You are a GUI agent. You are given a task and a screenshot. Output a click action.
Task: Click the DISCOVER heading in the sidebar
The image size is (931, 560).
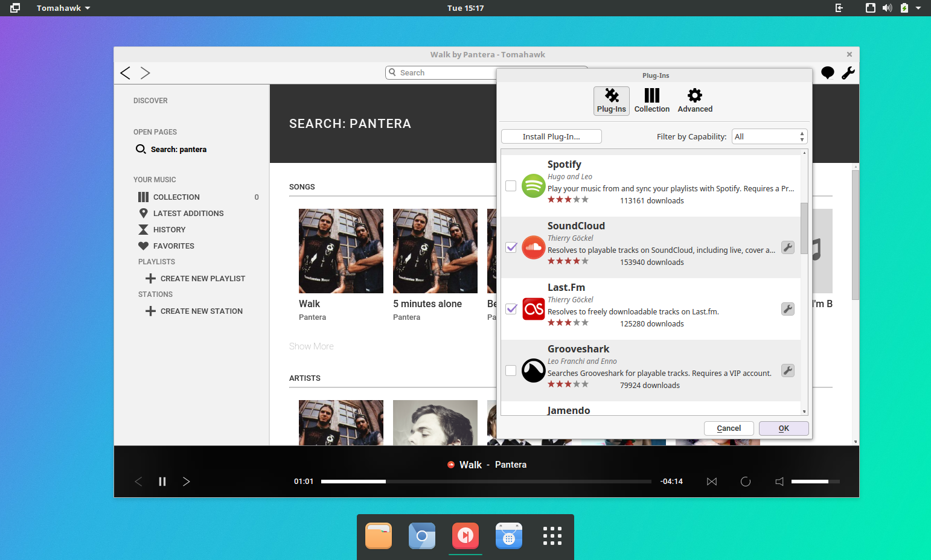click(x=150, y=101)
